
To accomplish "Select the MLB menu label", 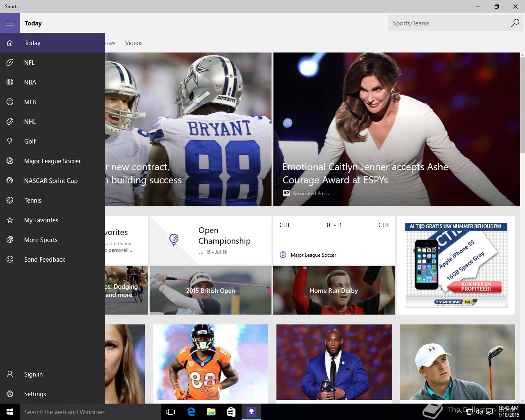I will [x=30, y=102].
